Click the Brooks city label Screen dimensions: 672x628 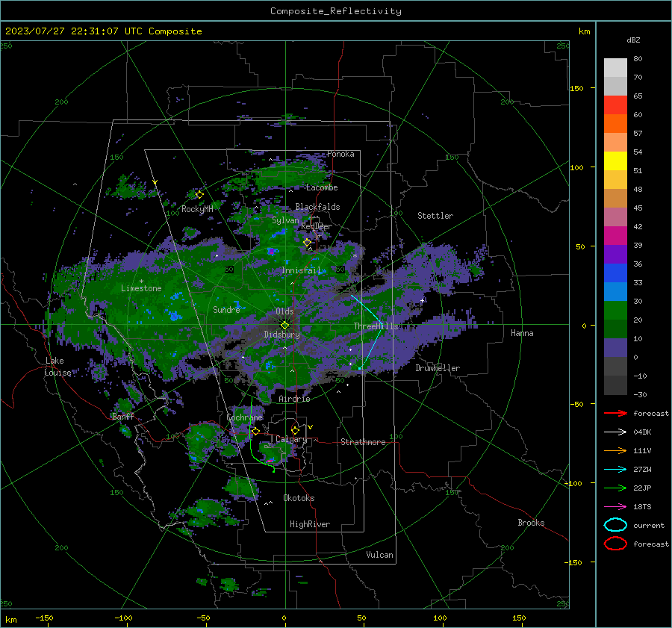coord(531,523)
